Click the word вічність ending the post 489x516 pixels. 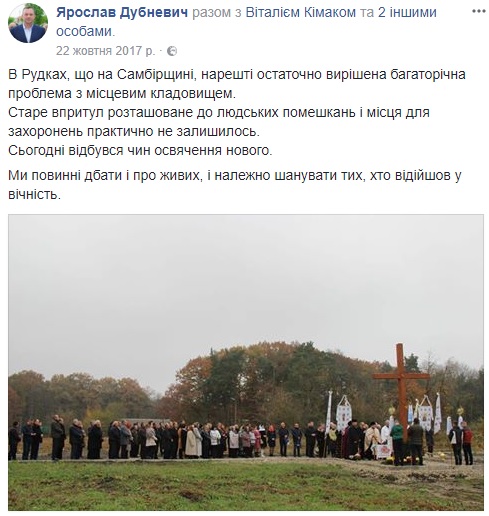[35, 194]
